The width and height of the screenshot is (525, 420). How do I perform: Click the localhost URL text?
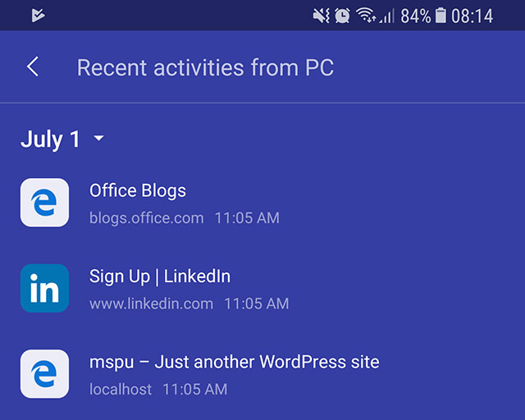point(121,390)
